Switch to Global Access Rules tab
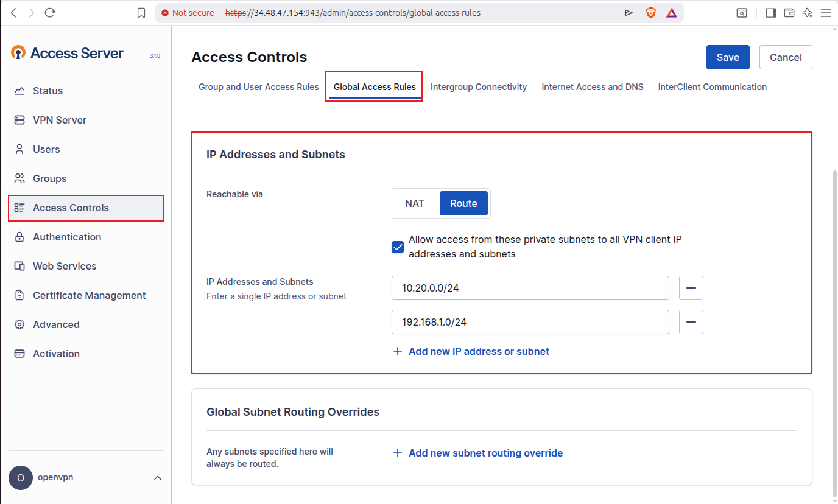 [375, 87]
